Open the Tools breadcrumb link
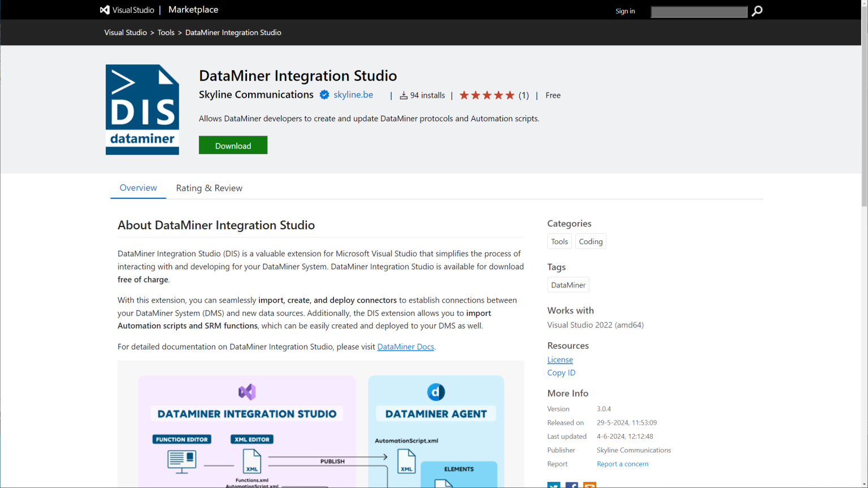This screenshot has width=868, height=488. (166, 32)
